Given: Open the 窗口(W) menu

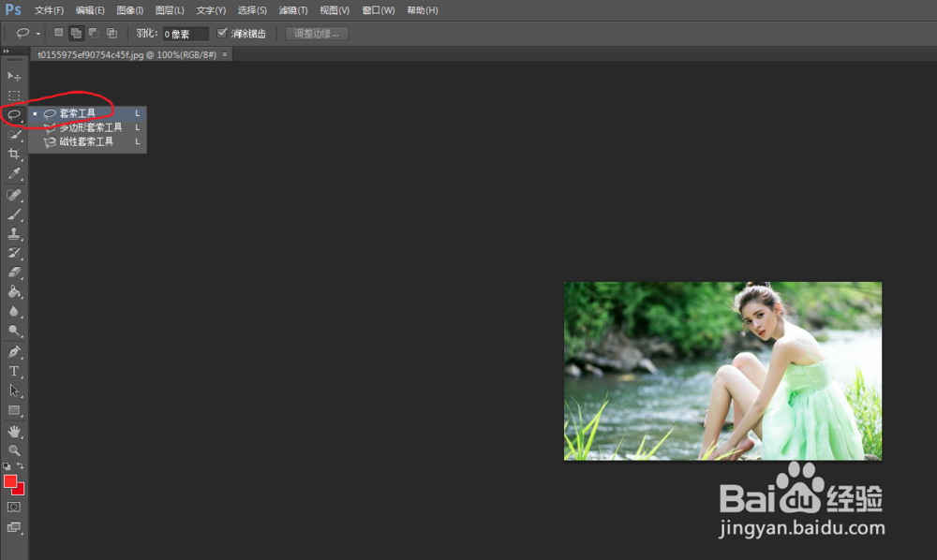Looking at the screenshot, I should pos(379,10).
